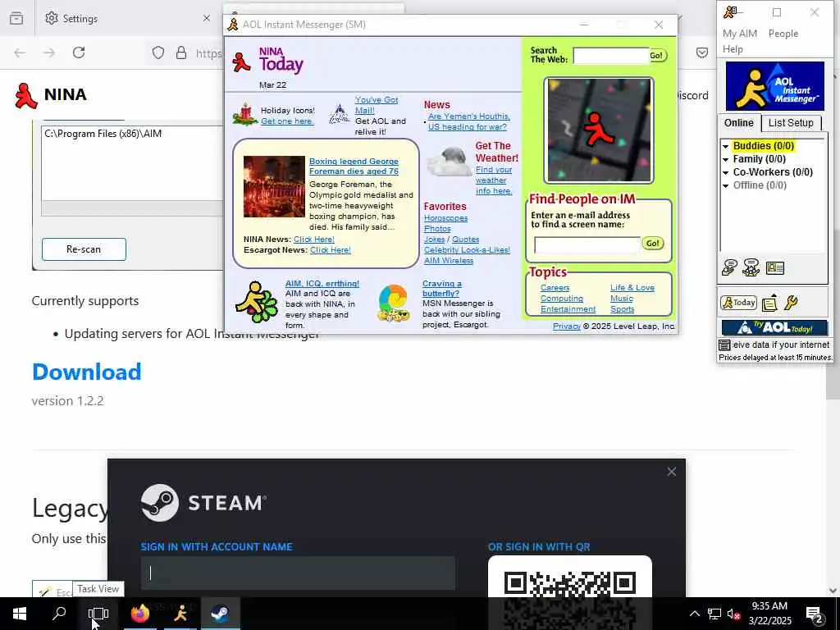Click the AIM and ICQ flower icon
This screenshot has height=630, width=840.
[x=256, y=302]
